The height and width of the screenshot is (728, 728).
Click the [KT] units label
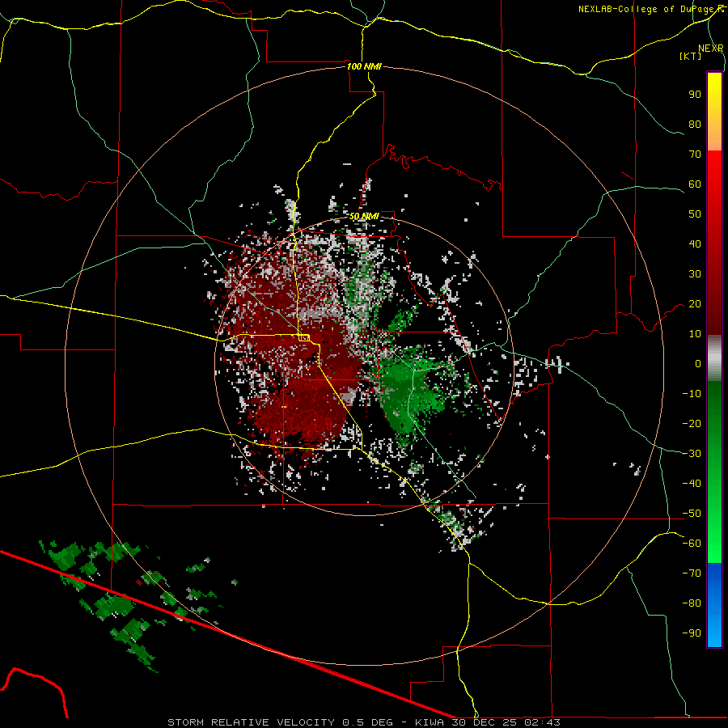pos(691,56)
